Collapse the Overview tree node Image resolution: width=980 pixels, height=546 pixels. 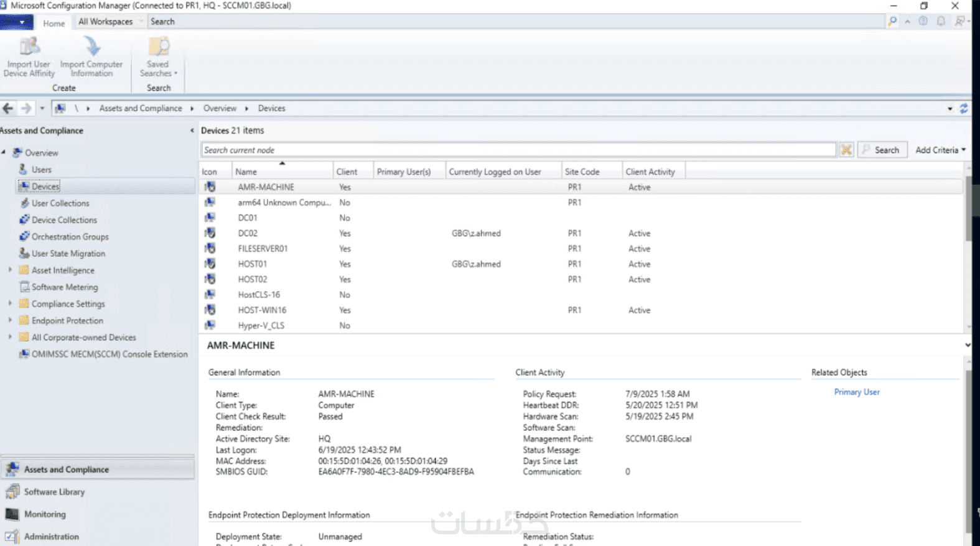(4, 152)
